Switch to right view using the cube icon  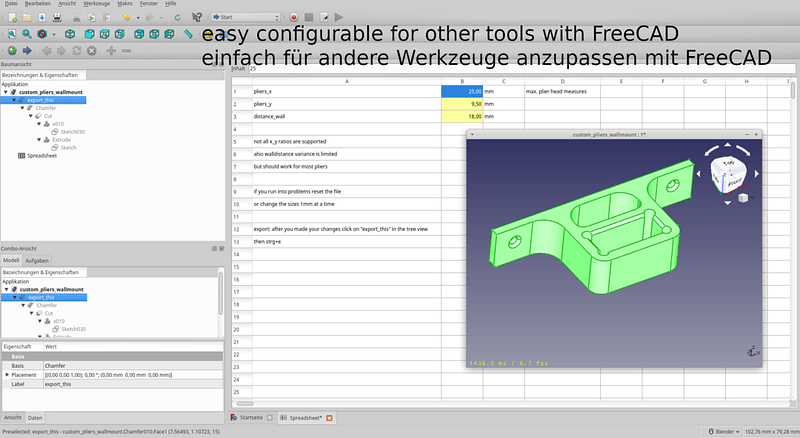coord(119,34)
